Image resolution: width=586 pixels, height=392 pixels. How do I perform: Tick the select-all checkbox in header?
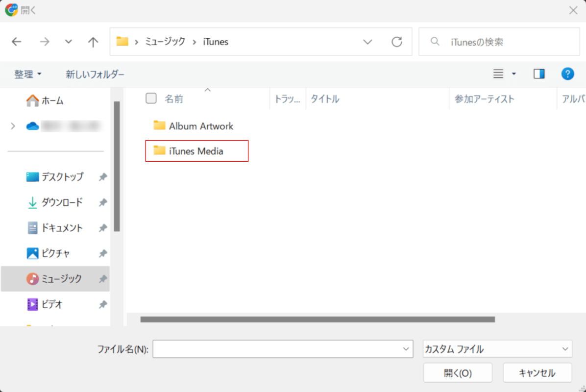pyautogui.click(x=151, y=98)
